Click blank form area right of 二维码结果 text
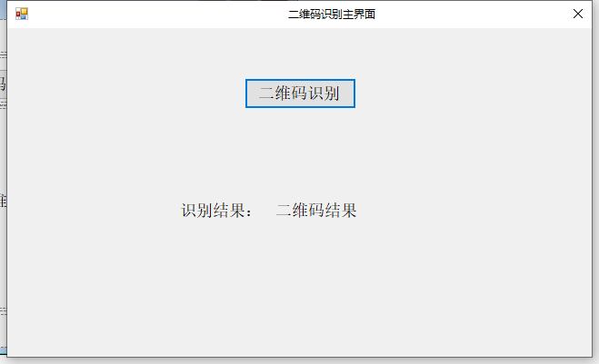The height and width of the screenshot is (364, 599). click(473, 211)
